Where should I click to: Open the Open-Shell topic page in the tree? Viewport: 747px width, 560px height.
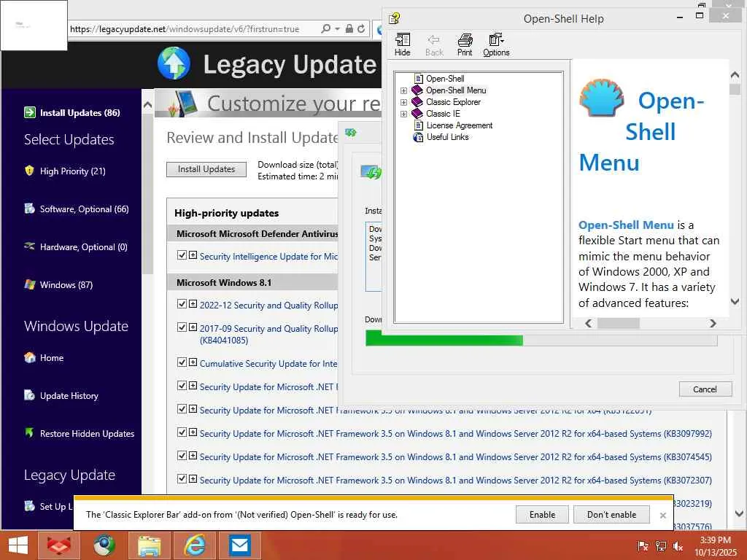click(445, 79)
